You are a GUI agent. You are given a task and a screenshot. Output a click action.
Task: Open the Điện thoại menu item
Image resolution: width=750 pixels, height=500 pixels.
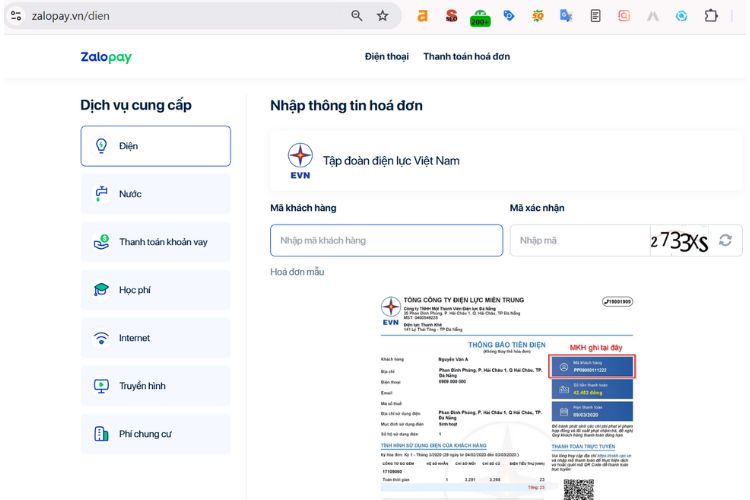pos(386,56)
